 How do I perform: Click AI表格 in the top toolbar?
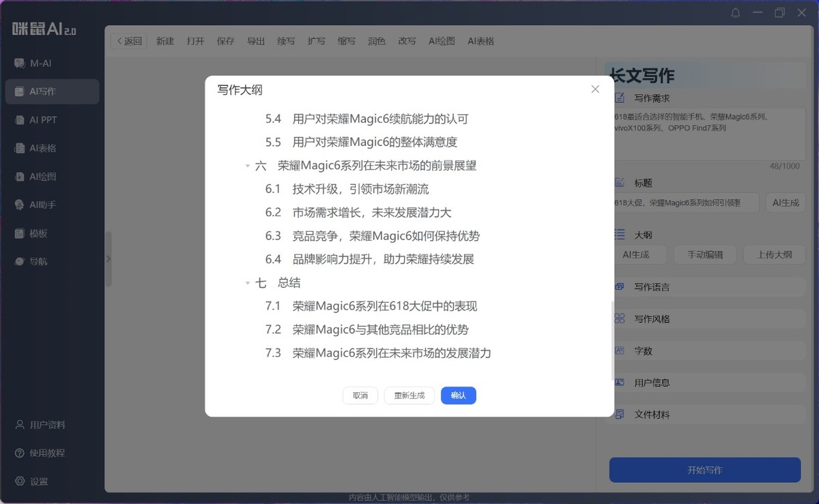click(481, 41)
